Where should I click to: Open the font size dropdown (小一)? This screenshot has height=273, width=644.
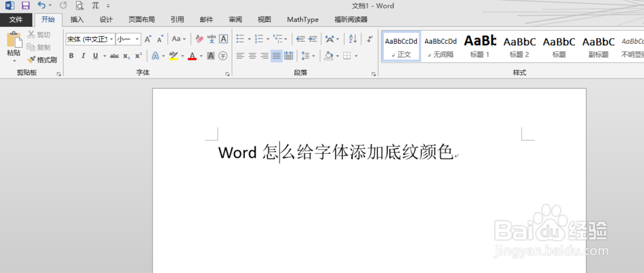(137, 39)
